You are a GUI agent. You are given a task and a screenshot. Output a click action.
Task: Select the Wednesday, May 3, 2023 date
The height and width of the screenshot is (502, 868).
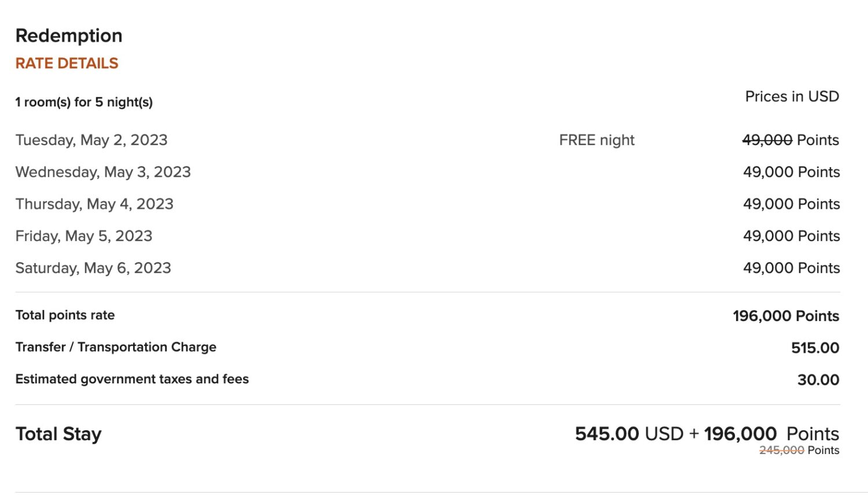click(x=103, y=172)
